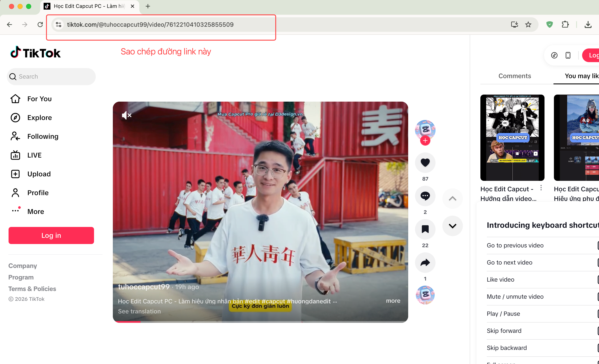
Task: Select the Following feed
Action: point(43,136)
